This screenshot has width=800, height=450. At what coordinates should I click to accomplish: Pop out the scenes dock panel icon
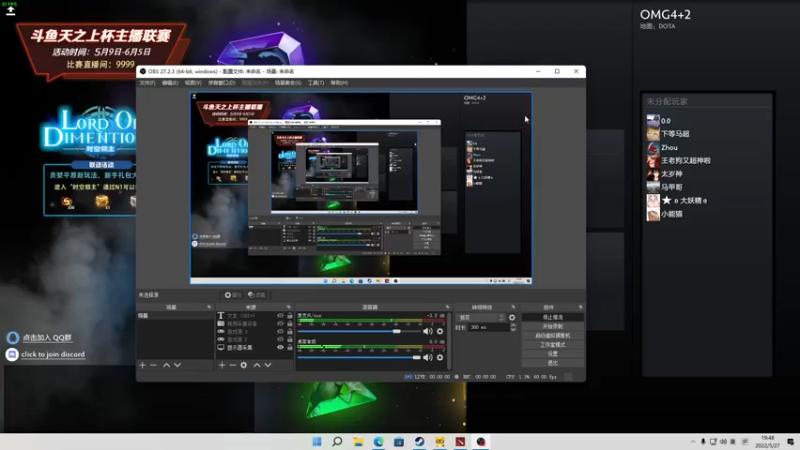[x=209, y=307]
